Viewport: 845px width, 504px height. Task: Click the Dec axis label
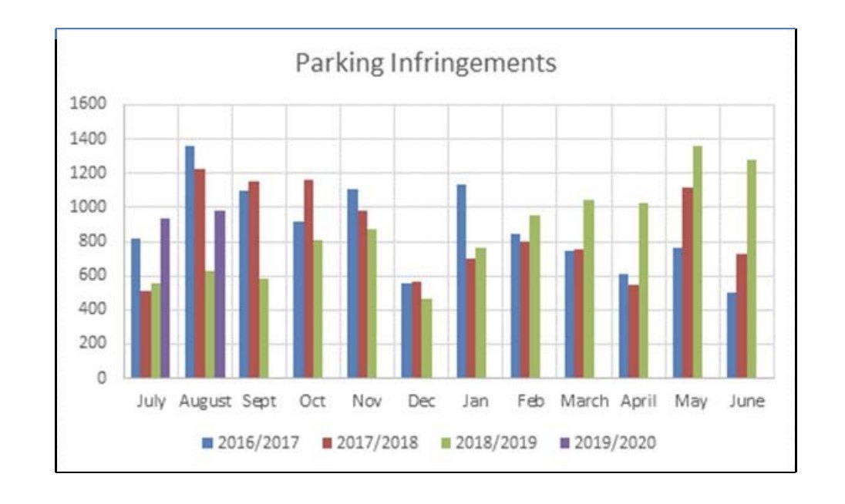pos(422,402)
